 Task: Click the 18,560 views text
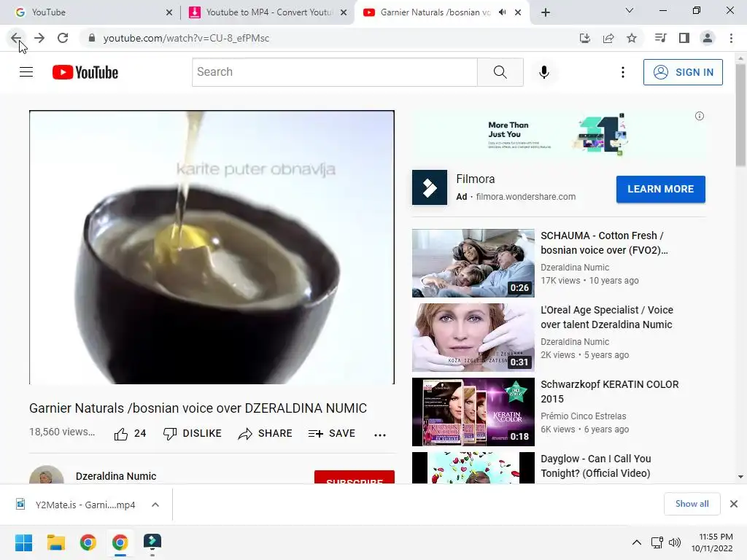[62, 432]
